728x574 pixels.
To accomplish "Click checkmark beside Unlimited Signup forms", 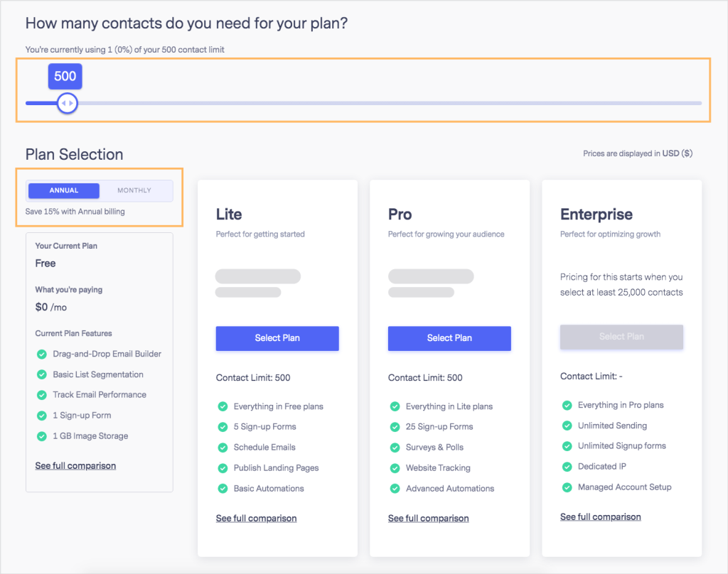I will coord(567,446).
